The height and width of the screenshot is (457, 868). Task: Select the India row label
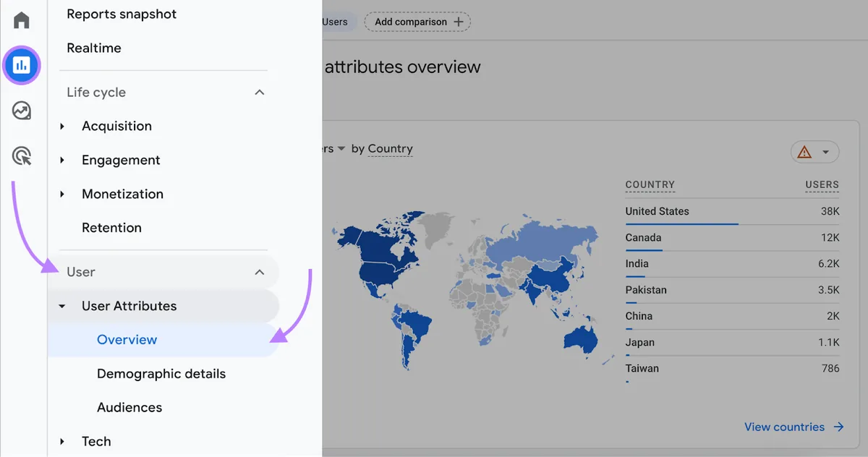pos(637,264)
